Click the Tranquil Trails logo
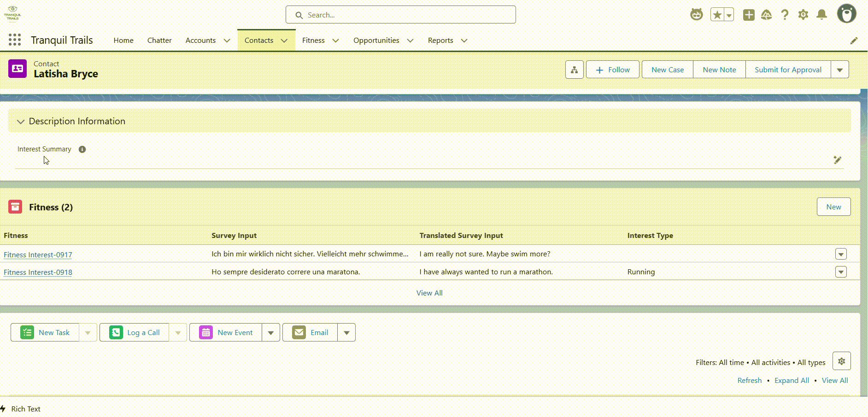 (12, 14)
